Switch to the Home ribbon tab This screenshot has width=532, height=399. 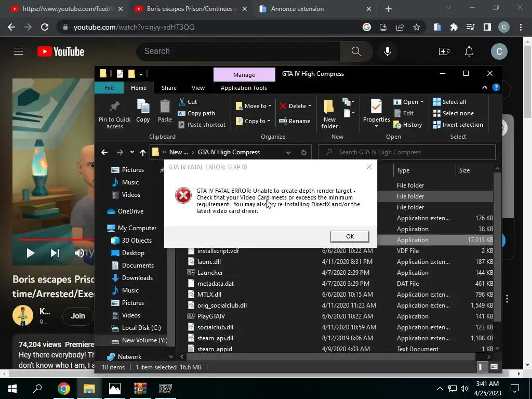click(x=139, y=87)
